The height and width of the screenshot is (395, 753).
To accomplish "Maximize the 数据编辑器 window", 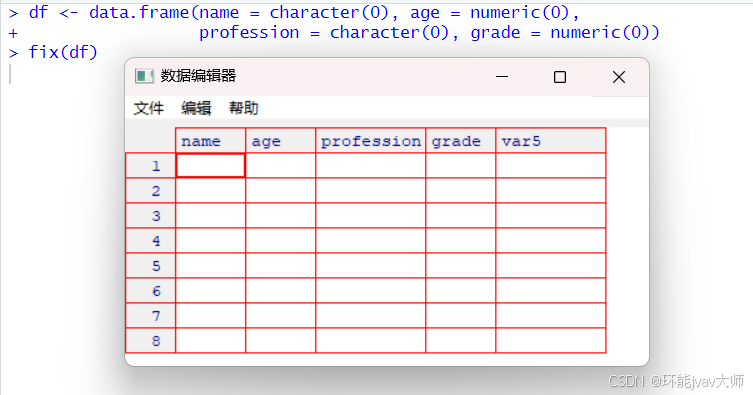I will tap(559, 77).
